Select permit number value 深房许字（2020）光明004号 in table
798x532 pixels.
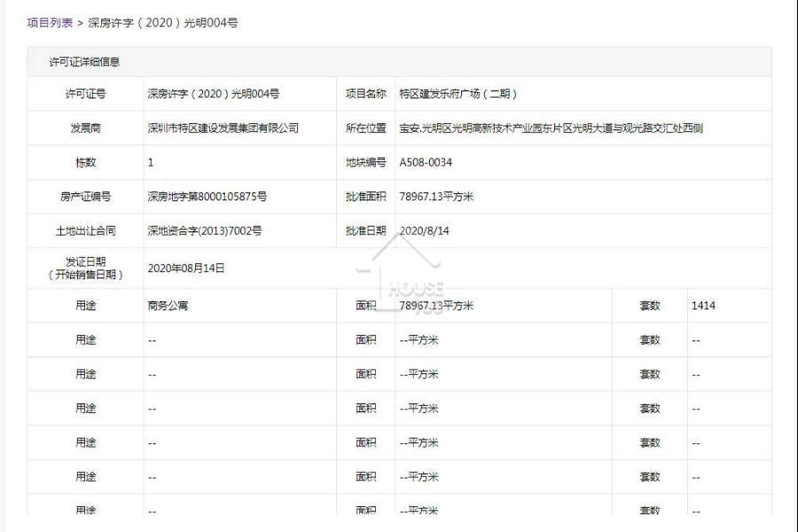point(213,94)
